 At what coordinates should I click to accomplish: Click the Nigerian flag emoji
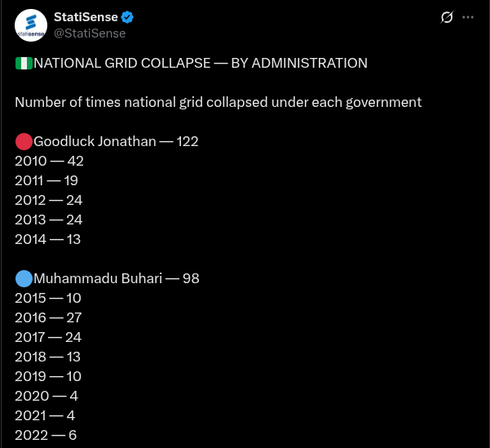(x=24, y=63)
